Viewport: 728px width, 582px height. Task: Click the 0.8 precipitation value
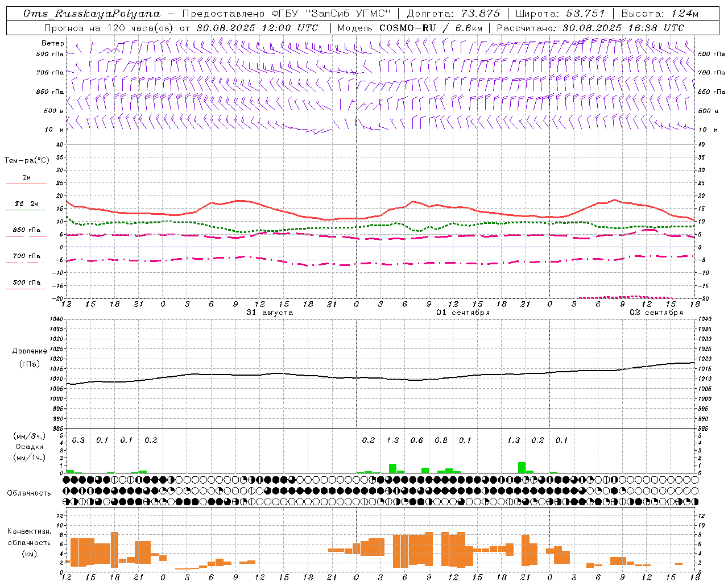pyautogui.click(x=441, y=440)
